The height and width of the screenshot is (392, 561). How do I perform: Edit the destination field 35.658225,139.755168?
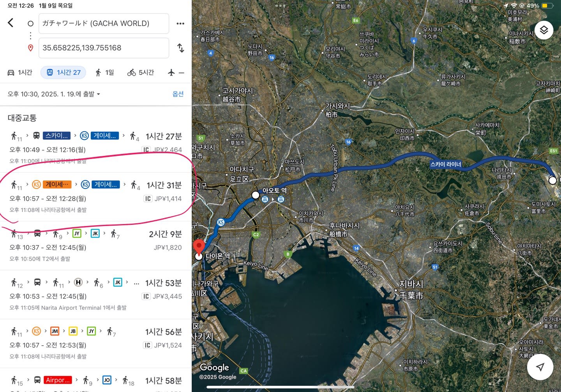click(x=104, y=48)
